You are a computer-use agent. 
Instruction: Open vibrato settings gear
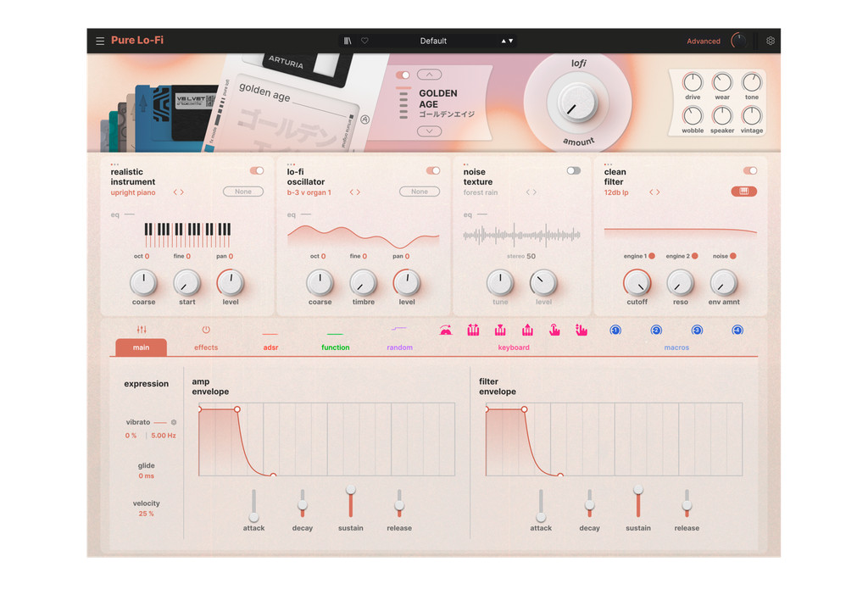pyautogui.click(x=174, y=422)
